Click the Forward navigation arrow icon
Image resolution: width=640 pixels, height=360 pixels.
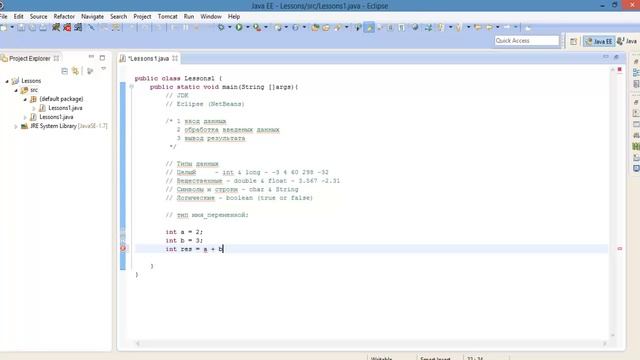tap(507, 27)
